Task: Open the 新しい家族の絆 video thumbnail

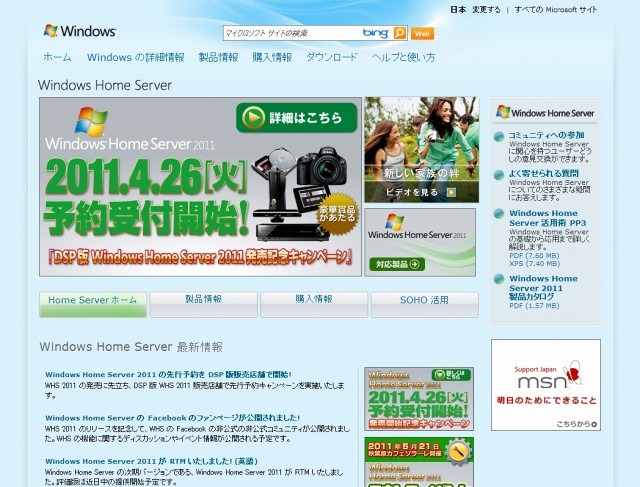Action: pyautogui.click(x=422, y=149)
